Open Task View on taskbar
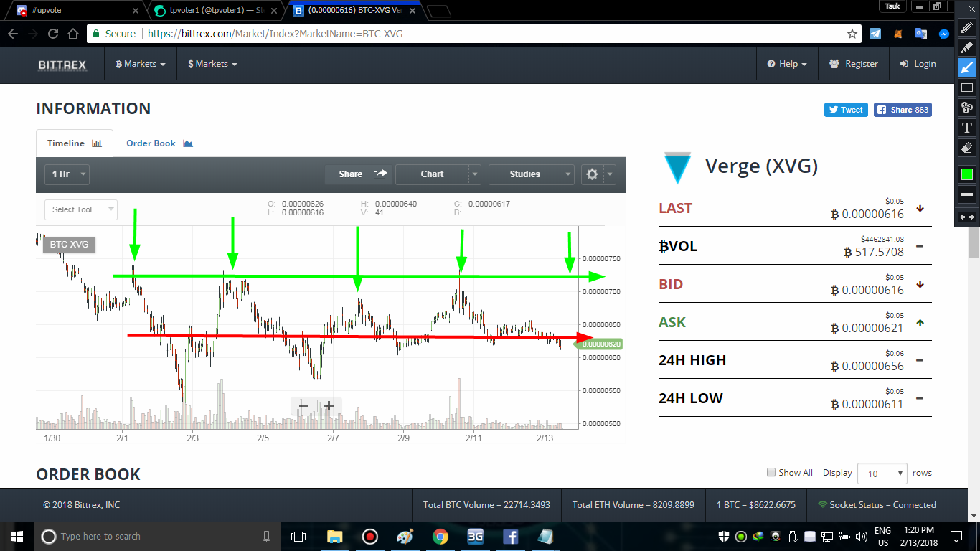Viewport: 980px width, 551px height. [298, 536]
